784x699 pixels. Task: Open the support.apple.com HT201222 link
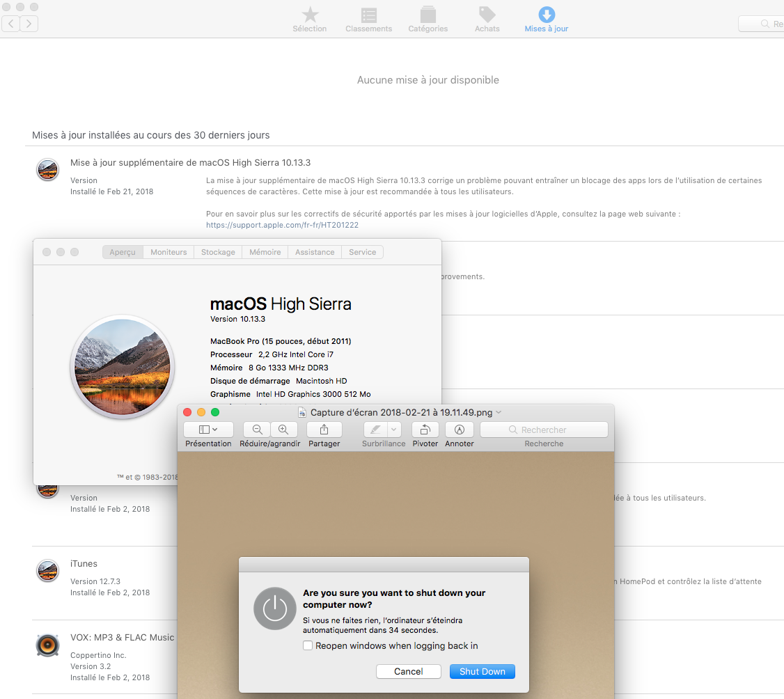point(282,225)
